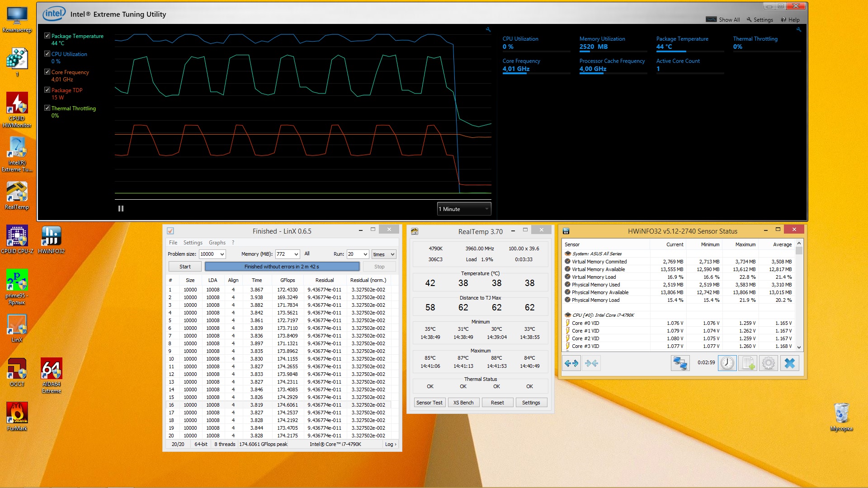868x488 pixels.
Task: Open the LinX Graphs menu
Action: coord(217,243)
